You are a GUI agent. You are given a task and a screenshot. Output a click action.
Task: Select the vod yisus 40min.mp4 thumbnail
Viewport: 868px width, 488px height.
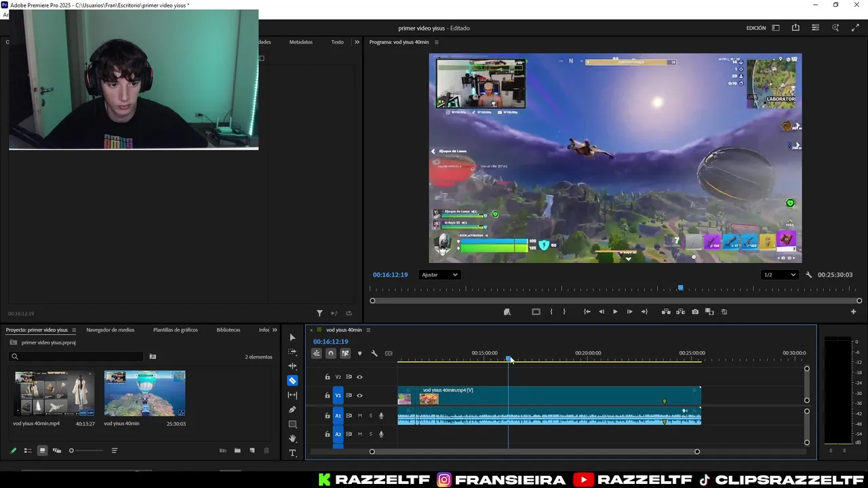click(54, 393)
